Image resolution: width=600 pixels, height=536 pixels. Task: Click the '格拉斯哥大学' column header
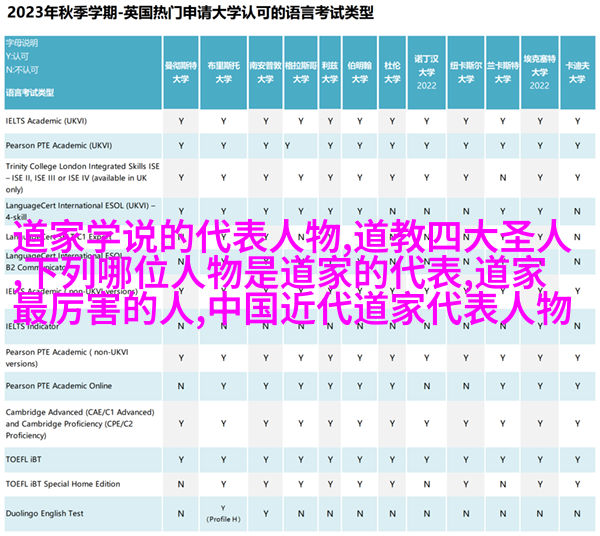tap(301, 72)
